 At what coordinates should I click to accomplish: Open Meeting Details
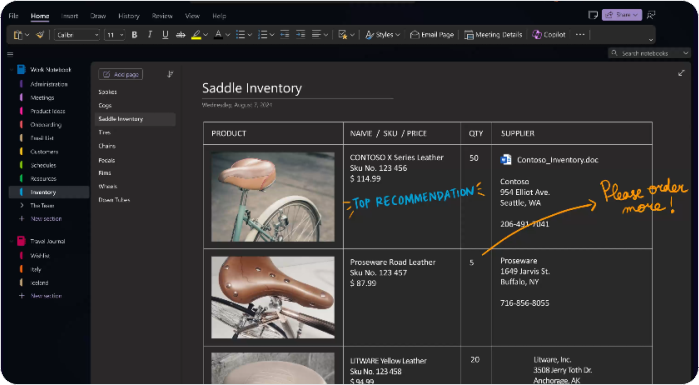(493, 35)
